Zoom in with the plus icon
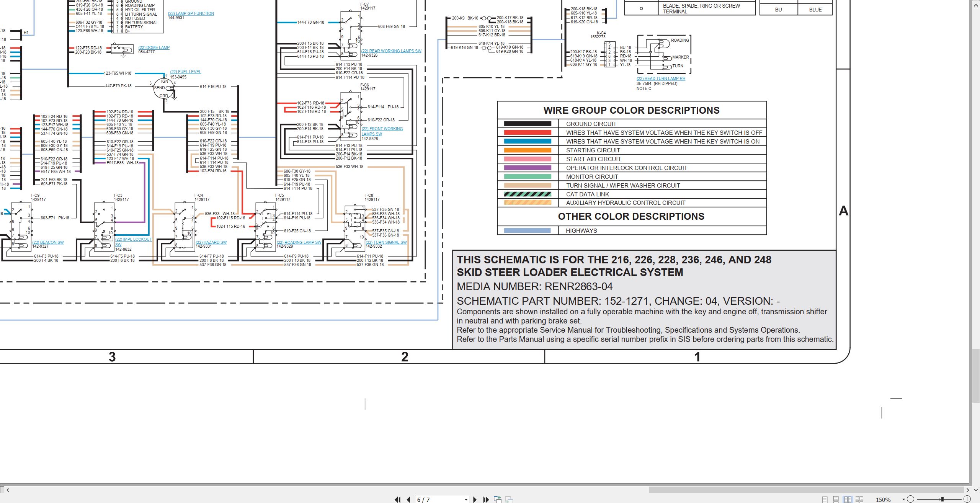Image resolution: width=980 pixels, height=503 pixels. [967, 499]
